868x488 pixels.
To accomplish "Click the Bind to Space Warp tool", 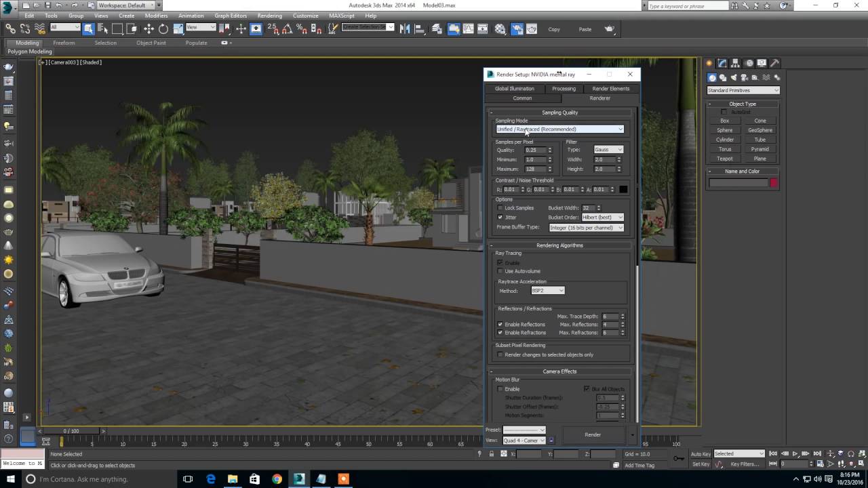I will point(40,29).
